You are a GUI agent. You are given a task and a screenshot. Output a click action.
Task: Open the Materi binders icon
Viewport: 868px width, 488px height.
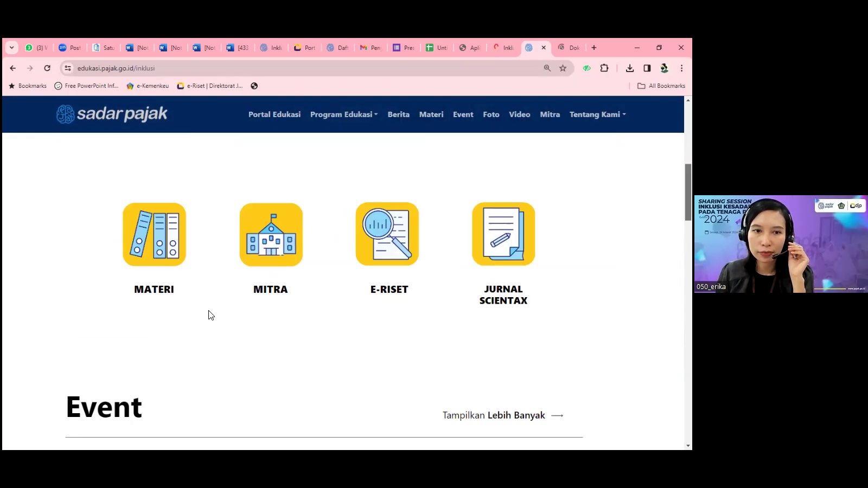point(154,234)
